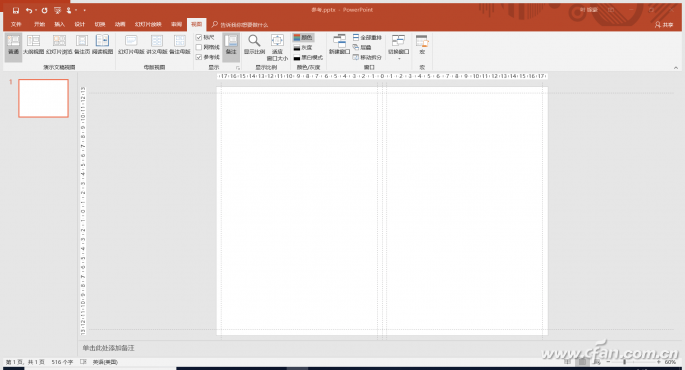Switch to the Design (设计) tab
The width and height of the screenshot is (685, 370).
(x=80, y=24)
